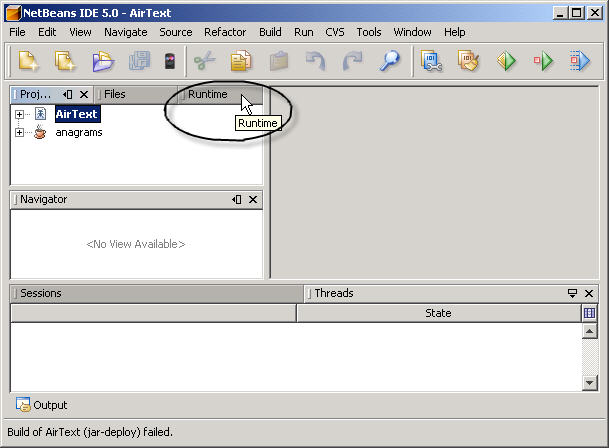Click the State column header
Image resolution: width=609 pixels, height=448 pixels.
tap(438, 313)
